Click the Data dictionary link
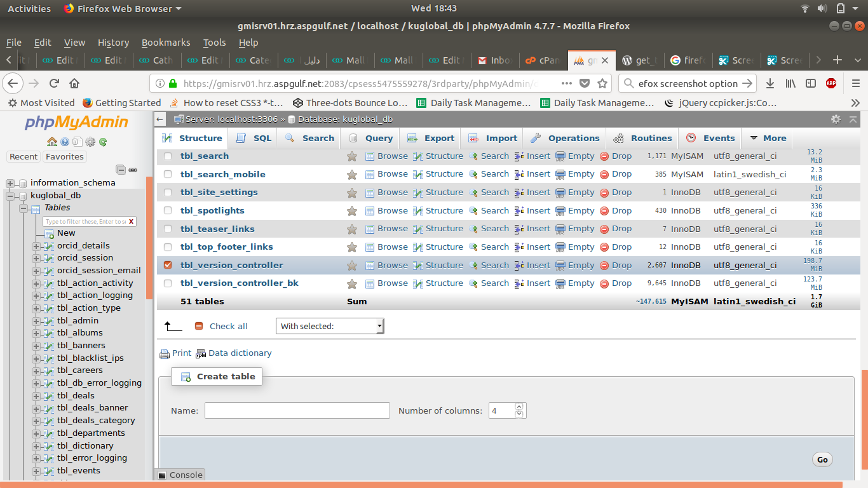 point(240,353)
